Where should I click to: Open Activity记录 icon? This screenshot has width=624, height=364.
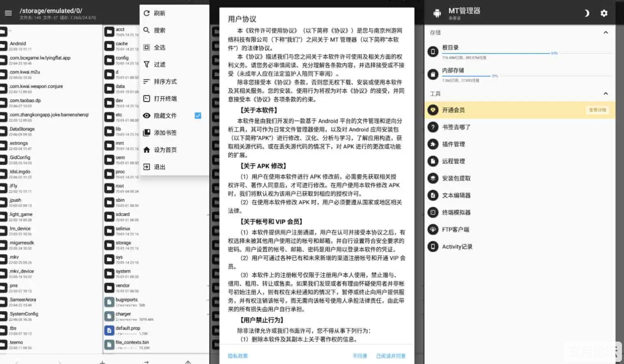point(433,247)
